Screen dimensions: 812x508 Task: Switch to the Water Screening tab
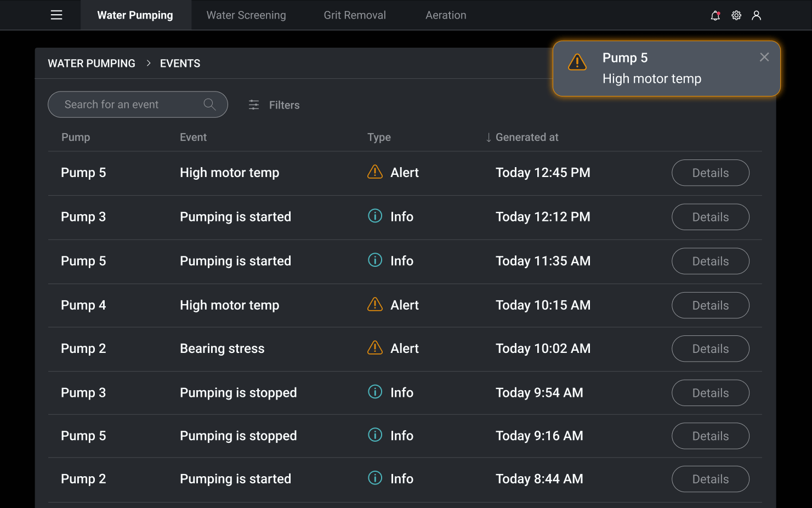[246, 15]
